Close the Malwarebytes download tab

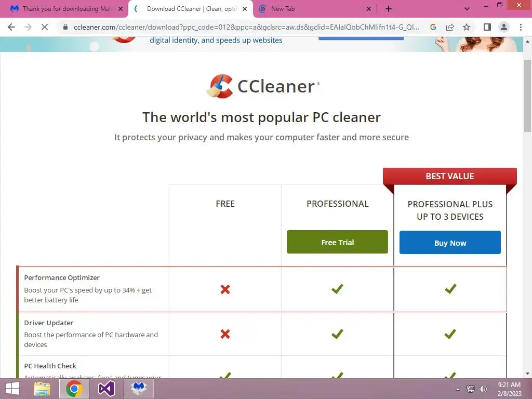pyautogui.click(x=121, y=9)
